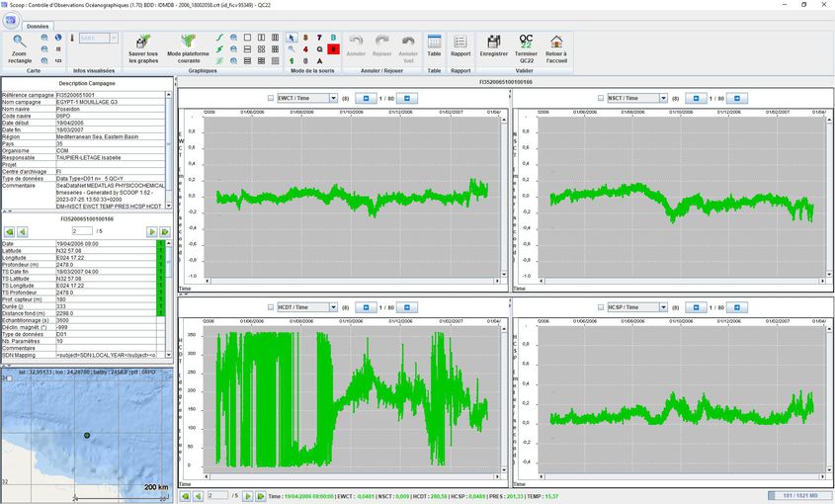Image resolution: width=835 pixels, height=504 pixels.
Task: Toggle the checkbox on the map panel
Action: 9,378
